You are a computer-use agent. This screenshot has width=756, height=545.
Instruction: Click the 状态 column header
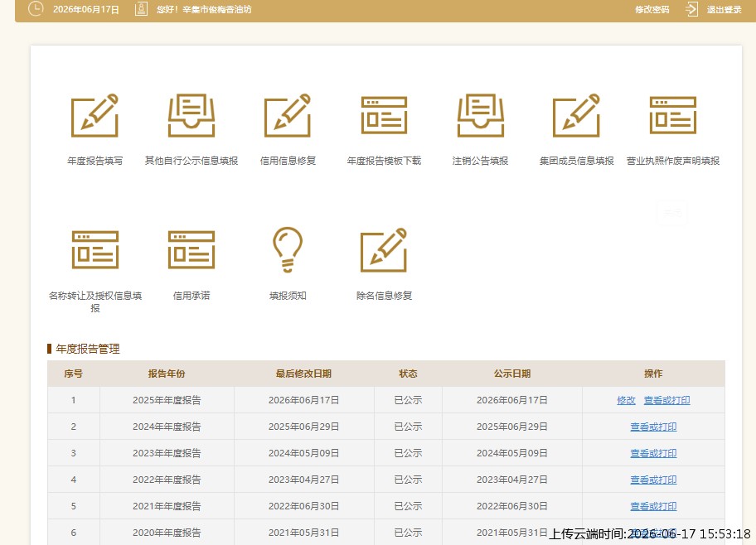tap(408, 374)
